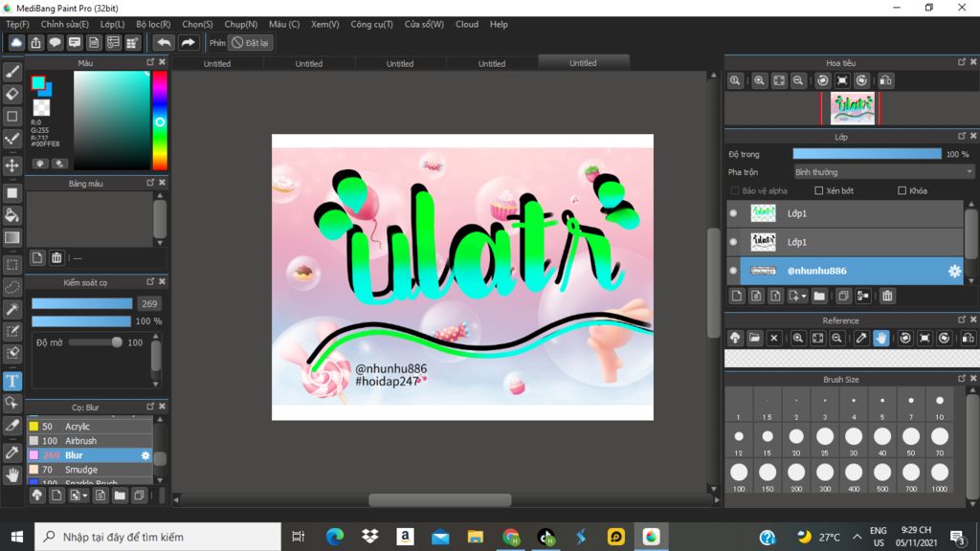Viewport: 980px width, 551px height.
Task: Click the Reference panel eyedropper icon
Action: click(x=860, y=338)
